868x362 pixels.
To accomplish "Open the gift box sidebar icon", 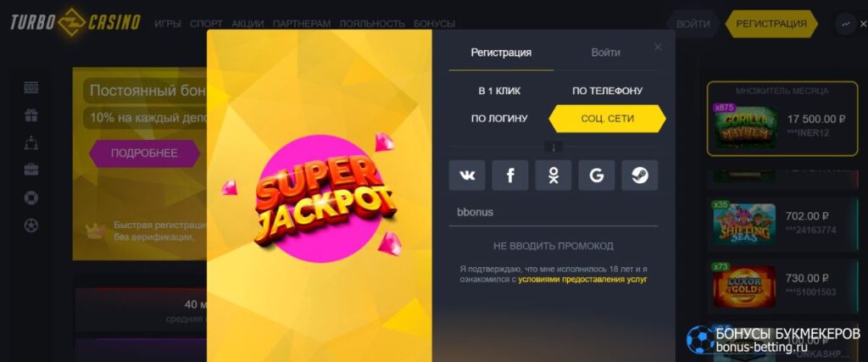I will (x=31, y=115).
